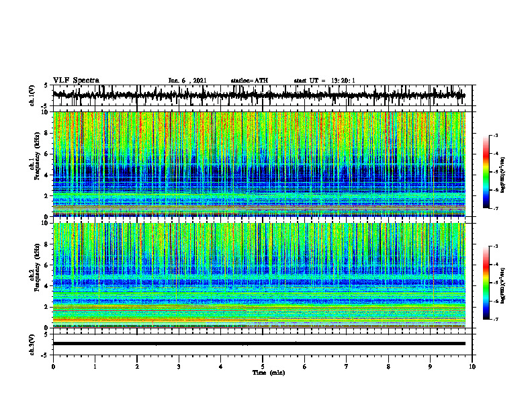Click time axis tick label "2"
532x411 pixels.
[137, 367]
